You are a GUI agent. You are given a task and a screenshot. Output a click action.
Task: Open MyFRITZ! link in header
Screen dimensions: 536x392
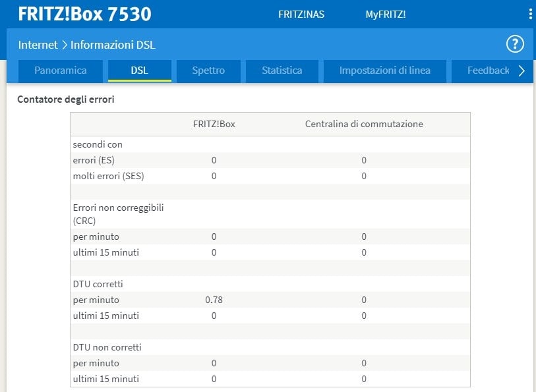click(386, 14)
